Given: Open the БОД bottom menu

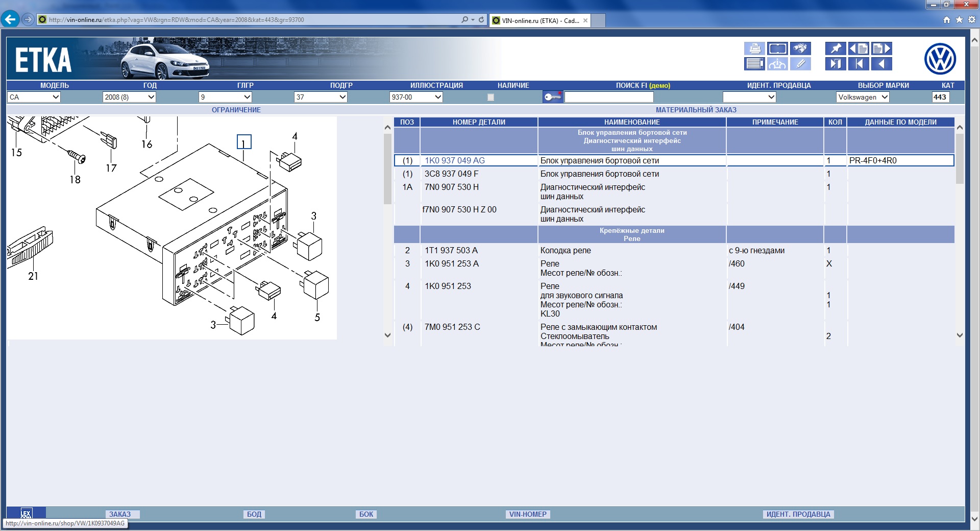Looking at the screenshot, I should pyautogui.click(x=254, y=514).
